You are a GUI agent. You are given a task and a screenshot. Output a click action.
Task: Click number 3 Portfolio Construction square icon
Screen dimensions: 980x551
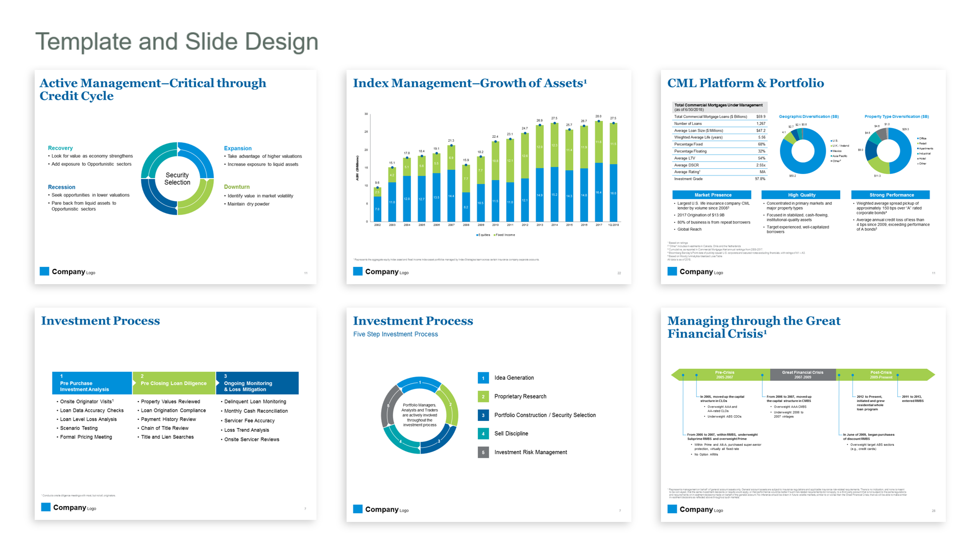coord(483,415)
